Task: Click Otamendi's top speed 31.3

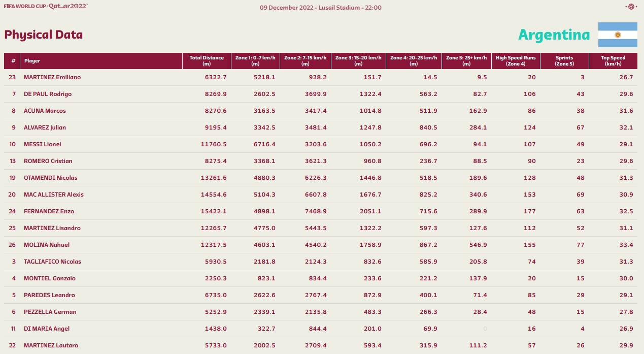Action: tap(627, 178)
